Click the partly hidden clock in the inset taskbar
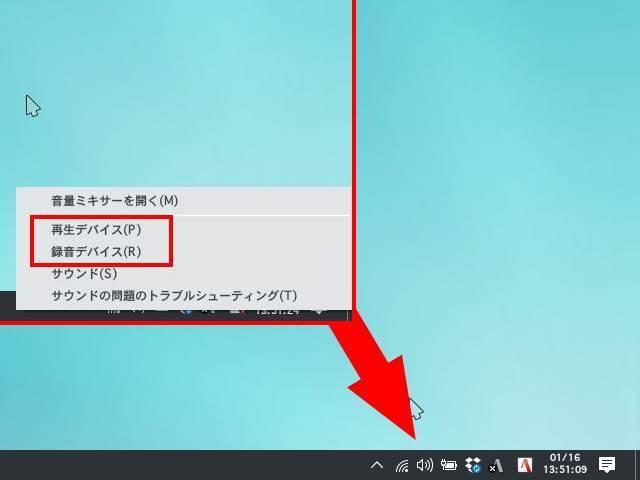The image size is (640, 480). click(276, 312)
